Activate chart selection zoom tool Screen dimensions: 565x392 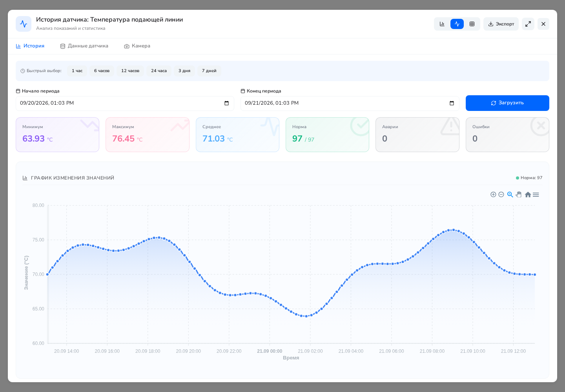pyautogui.click(x=510, y=194)
